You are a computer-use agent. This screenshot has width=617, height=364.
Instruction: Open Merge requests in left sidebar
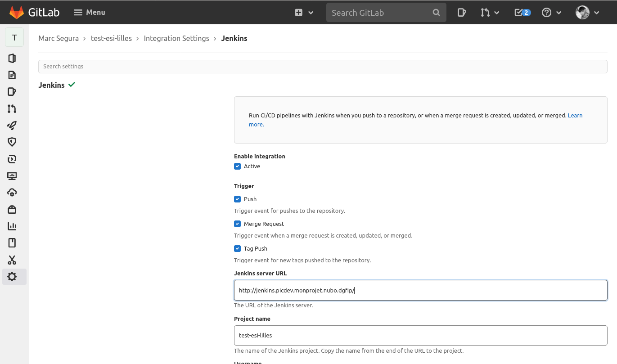pyautogui.click(x=12, y=108)
